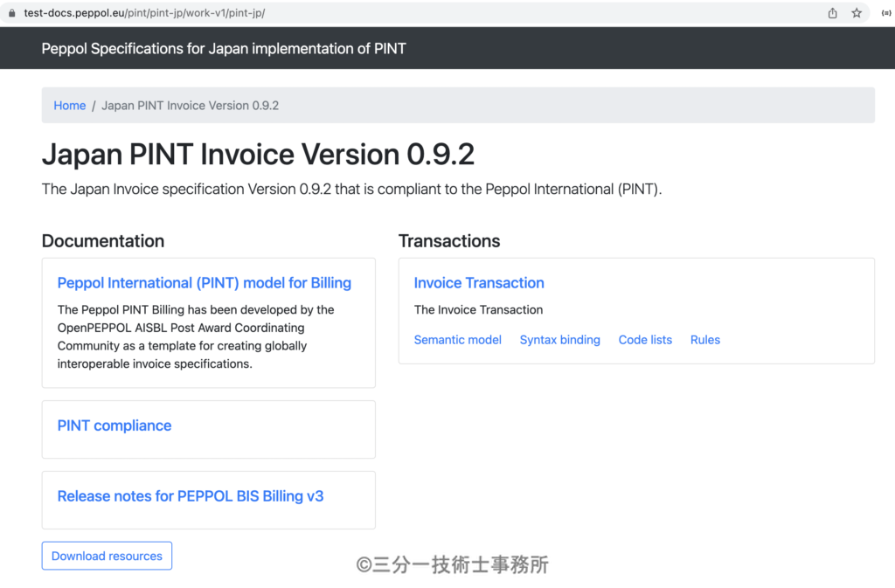Open the extension icon at far right
This screenshot has width=895, height=588.
pos(886,12)
